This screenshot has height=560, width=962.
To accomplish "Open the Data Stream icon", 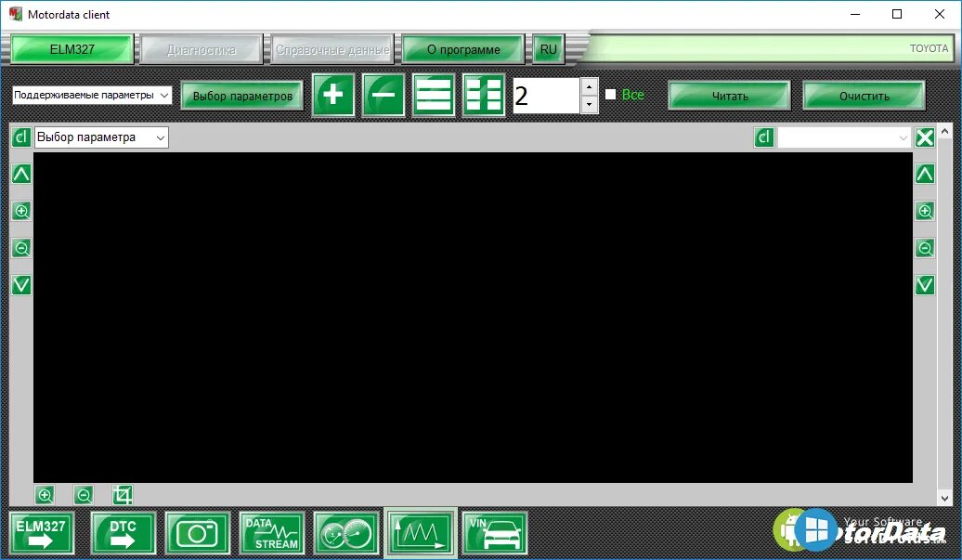I will (272, 533).
